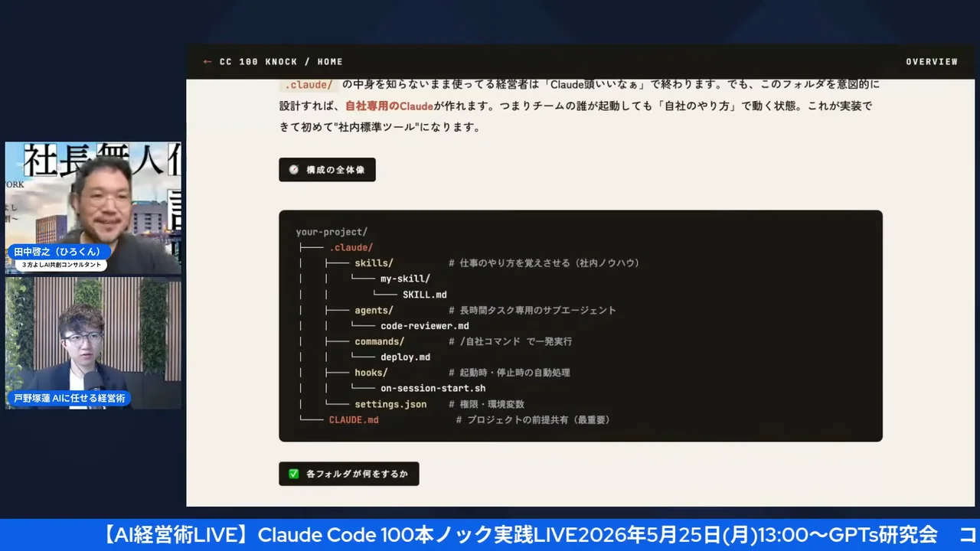
Task: Click comment 権限・環境変数
Action: coord(486,404)
